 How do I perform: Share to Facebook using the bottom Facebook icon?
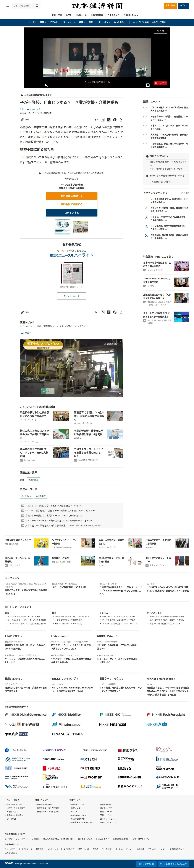pyautogui.click(x=115, y=312)
